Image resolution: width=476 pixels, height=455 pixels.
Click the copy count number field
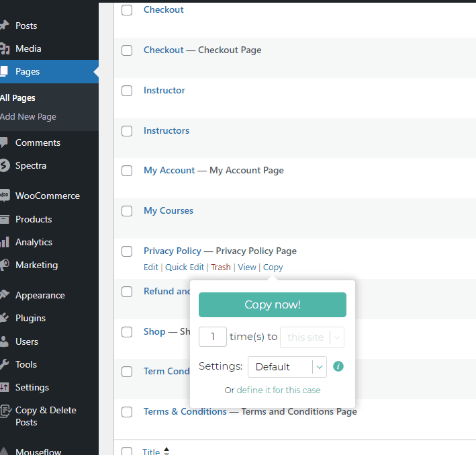coord(213,337)
